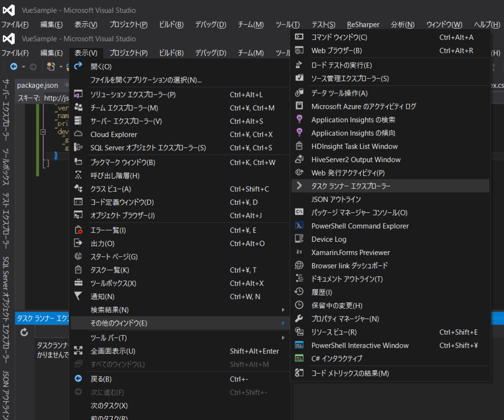Select HiveServer2 Output Window entry
The width and height of the screenshot is (504, 420).
click(390, 160)
